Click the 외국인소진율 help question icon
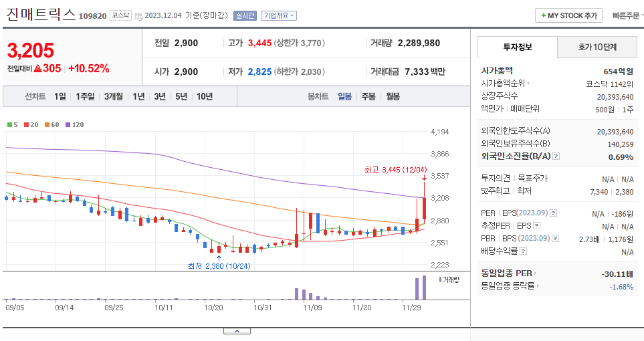 coord(556,156)
